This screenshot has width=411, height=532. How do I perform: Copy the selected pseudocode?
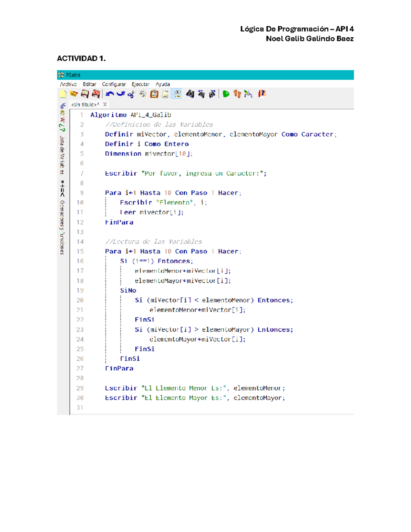[x=142, y=94]
